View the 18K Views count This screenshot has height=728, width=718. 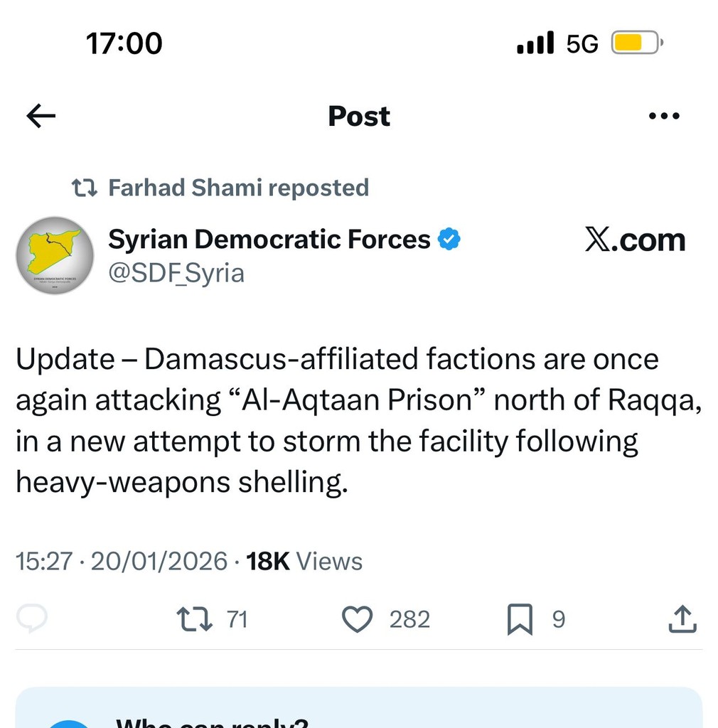coord(304,561)
